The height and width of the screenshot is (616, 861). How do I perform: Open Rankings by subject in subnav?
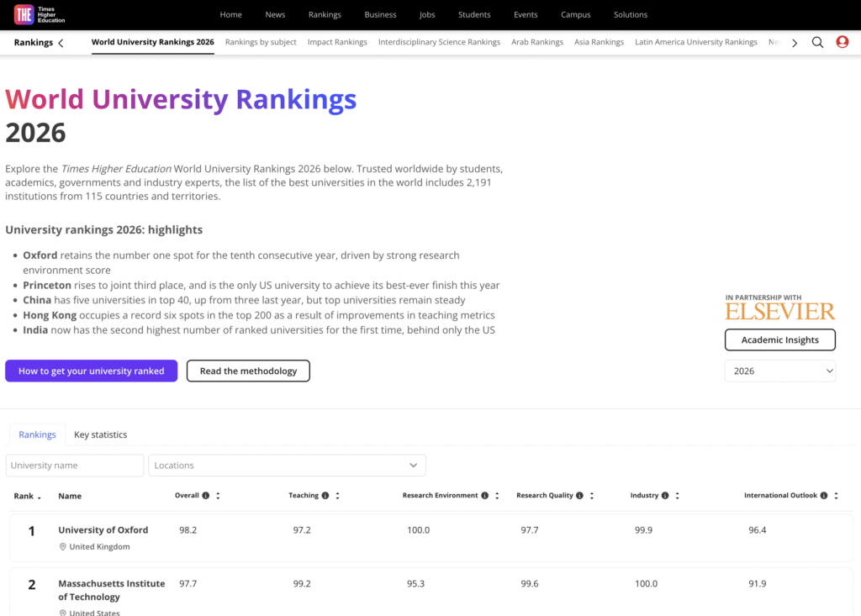261,42
